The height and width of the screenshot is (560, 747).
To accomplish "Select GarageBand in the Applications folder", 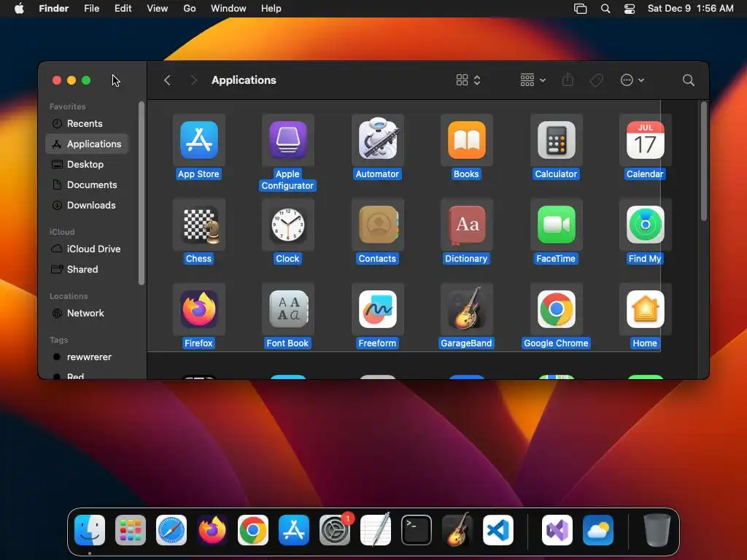I will pos(466,308).
